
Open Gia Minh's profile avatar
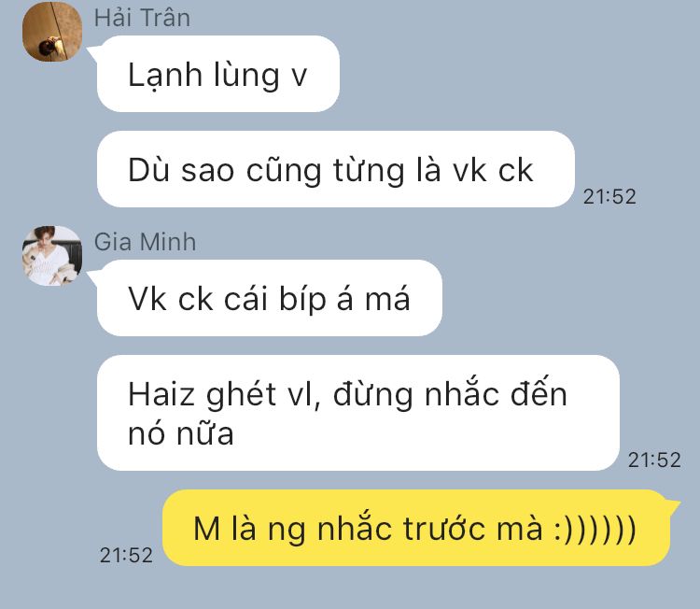(x=52, y=256)
